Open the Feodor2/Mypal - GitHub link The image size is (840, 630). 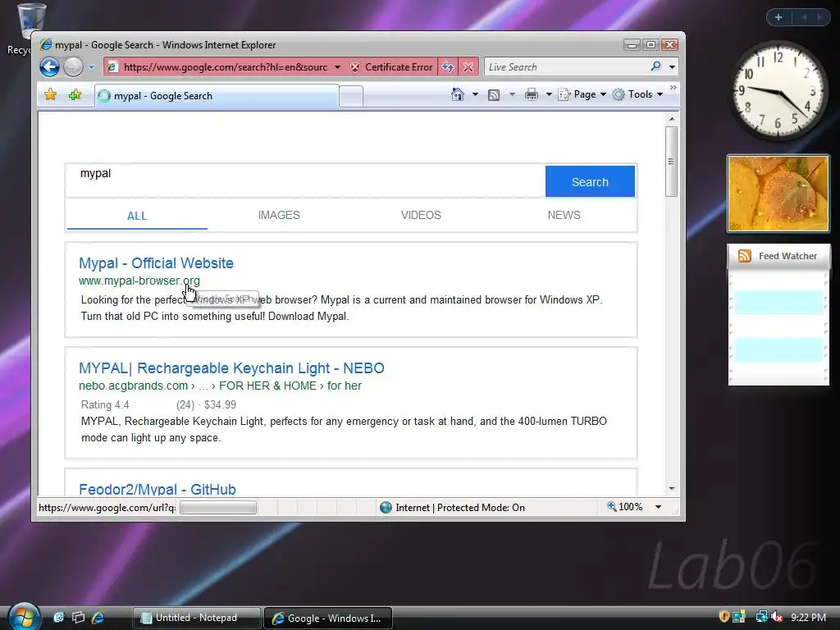[157, 489]
